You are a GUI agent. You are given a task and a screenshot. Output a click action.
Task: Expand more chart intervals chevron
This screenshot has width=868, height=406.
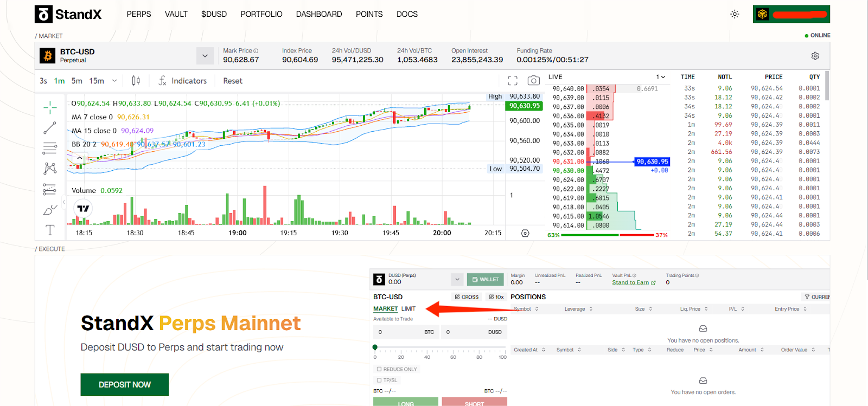point(114,81)
